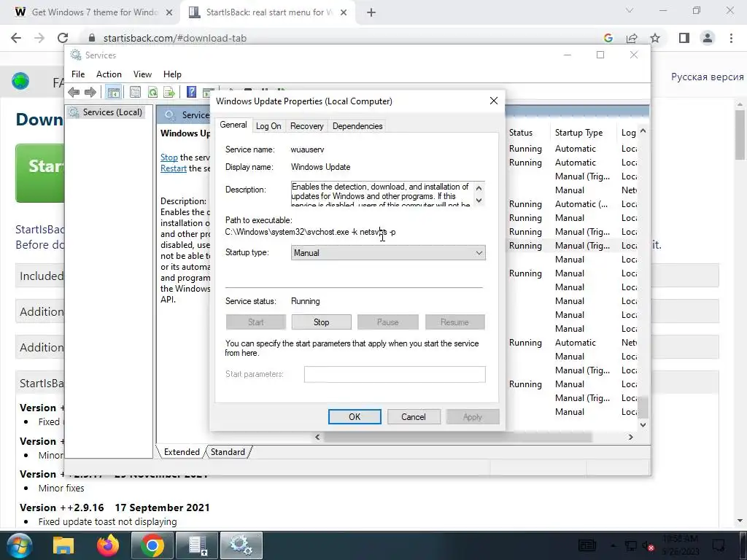
Task: Click the Properties icon in Services toolbar
Action: point(135,93)
